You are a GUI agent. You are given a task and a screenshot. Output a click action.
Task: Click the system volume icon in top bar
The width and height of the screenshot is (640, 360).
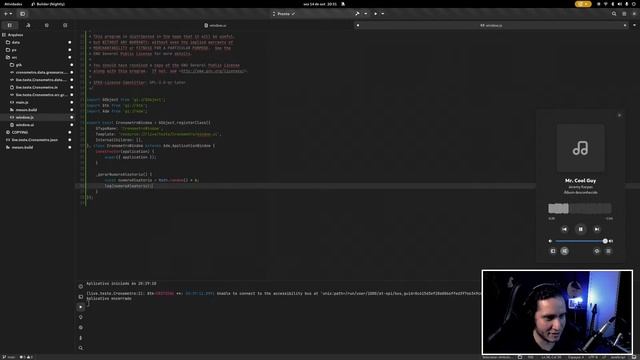click(x=620, y=4)
